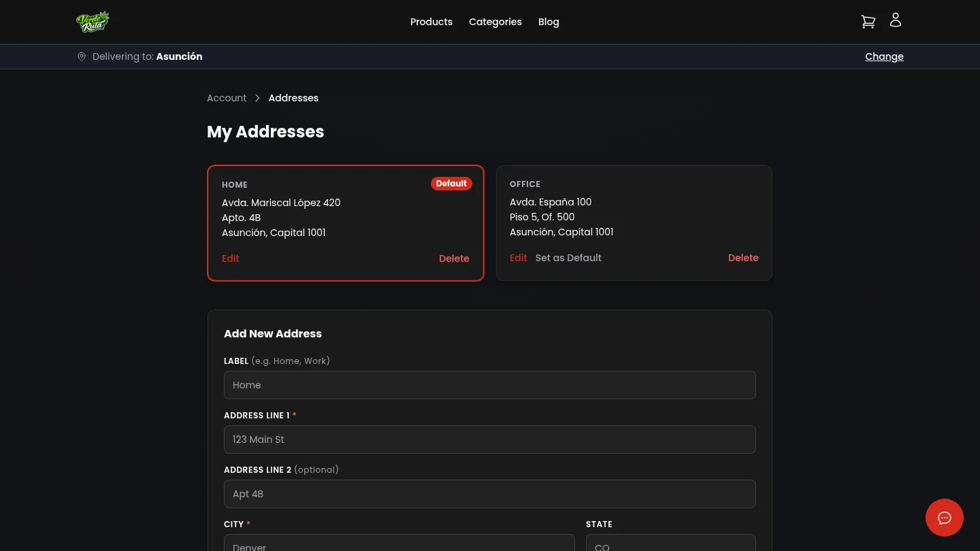Open the shopping cart
980x551 pixels.
coord(868,21)
